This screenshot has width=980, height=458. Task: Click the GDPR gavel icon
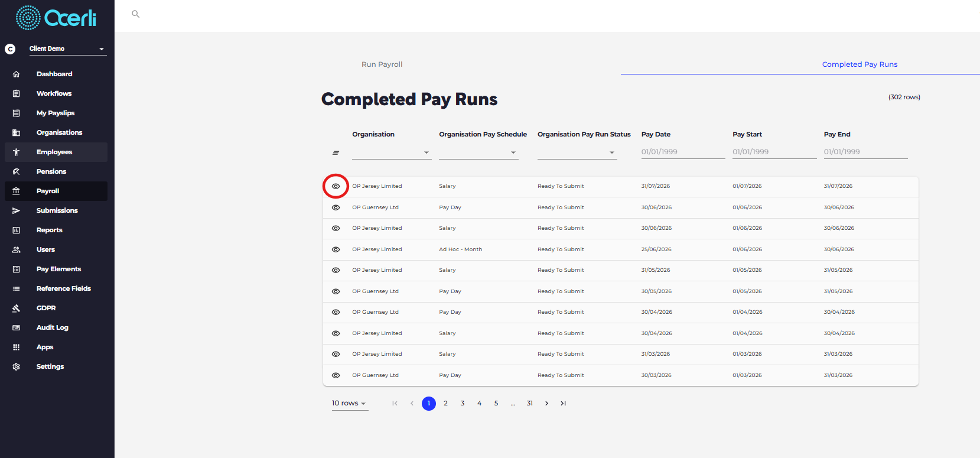pos(16,308)
